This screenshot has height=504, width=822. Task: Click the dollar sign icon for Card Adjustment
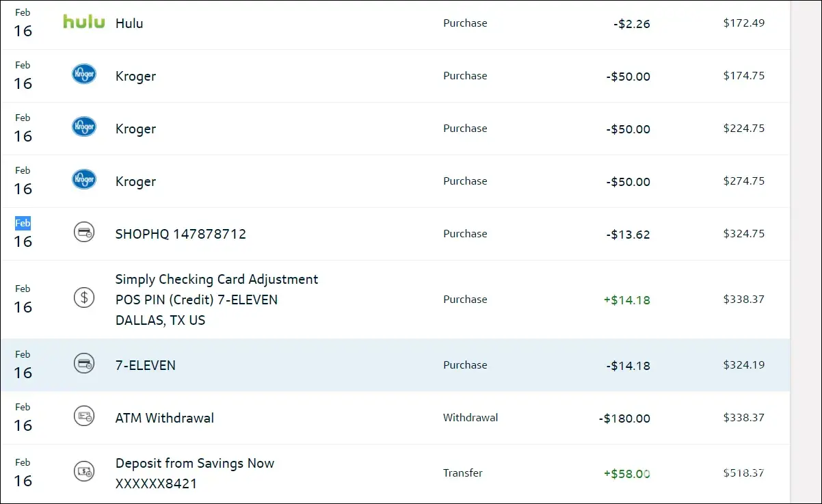[84, 299]
